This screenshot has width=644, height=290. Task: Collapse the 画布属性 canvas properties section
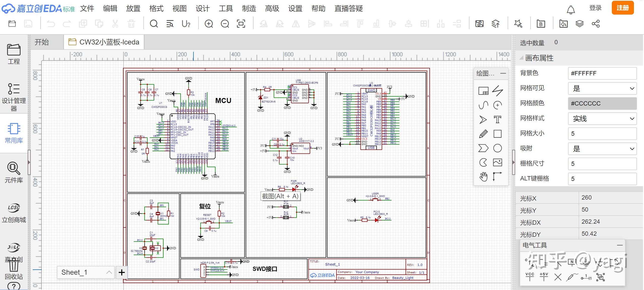521,58
